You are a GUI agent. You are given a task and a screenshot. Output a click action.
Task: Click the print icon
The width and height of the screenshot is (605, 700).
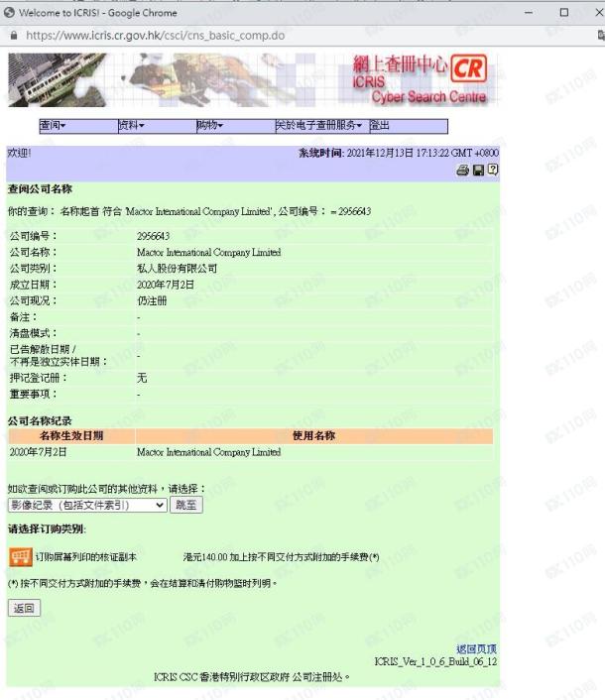coord(462,171)
